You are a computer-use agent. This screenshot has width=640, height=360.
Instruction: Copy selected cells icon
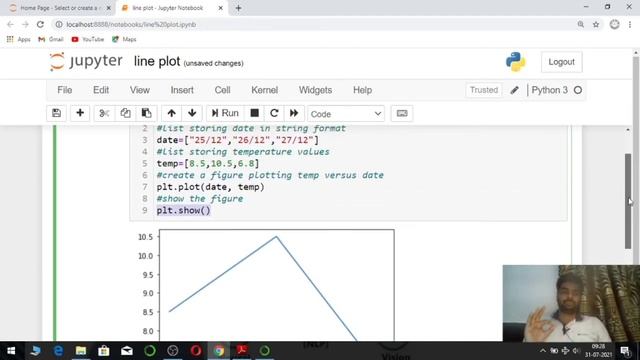point(125,113)
